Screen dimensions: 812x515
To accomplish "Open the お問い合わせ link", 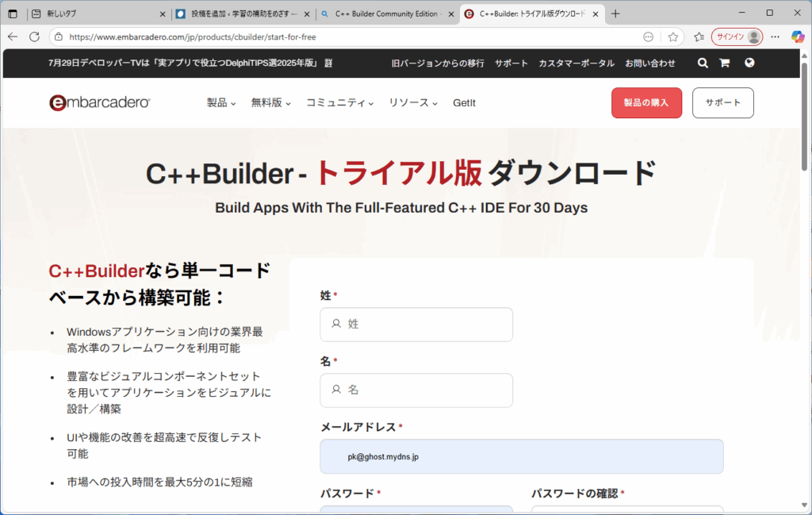I will 650,63.
